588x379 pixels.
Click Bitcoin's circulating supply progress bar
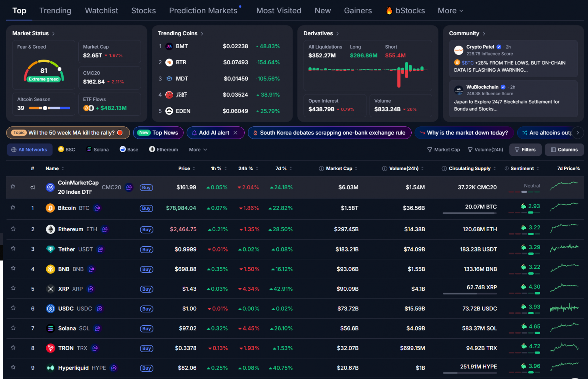pyautogui.click(x=470, y=213)
